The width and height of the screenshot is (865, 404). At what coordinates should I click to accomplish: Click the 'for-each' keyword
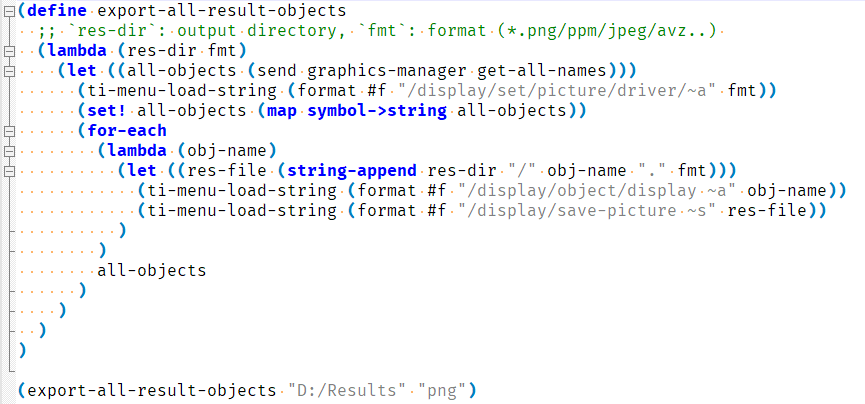pyautogui.click(x=127, y=131)
